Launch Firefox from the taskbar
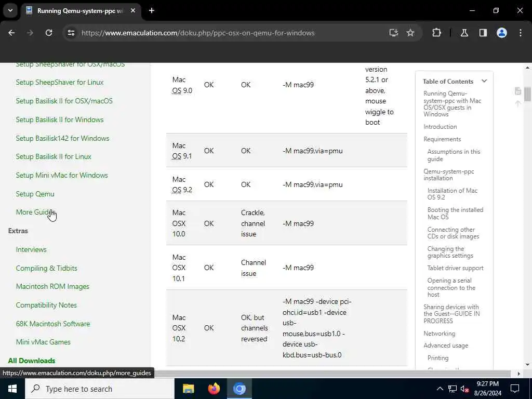This screenshot has height=399, width=532. pyautogui.click(x=214, y=389)
